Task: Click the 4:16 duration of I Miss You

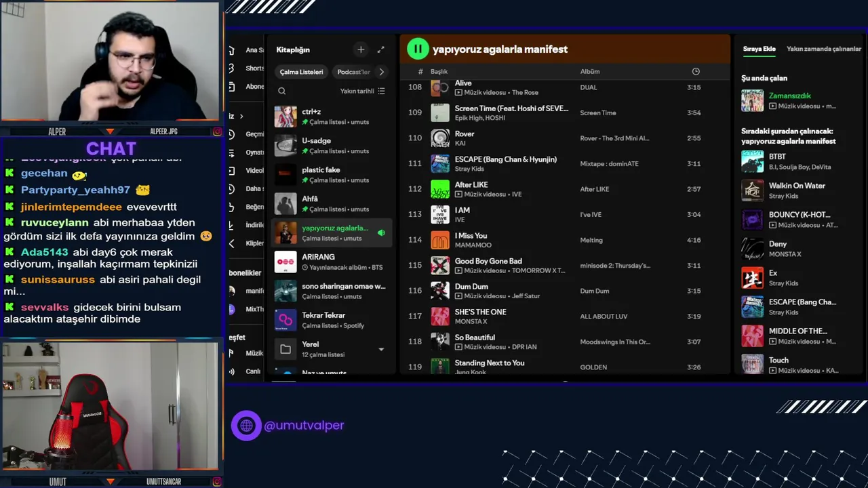Action: (x=694, y=240)
